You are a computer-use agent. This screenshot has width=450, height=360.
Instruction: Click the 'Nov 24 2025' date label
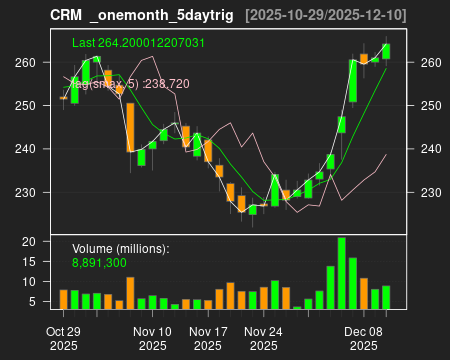[x=263, y=339]
